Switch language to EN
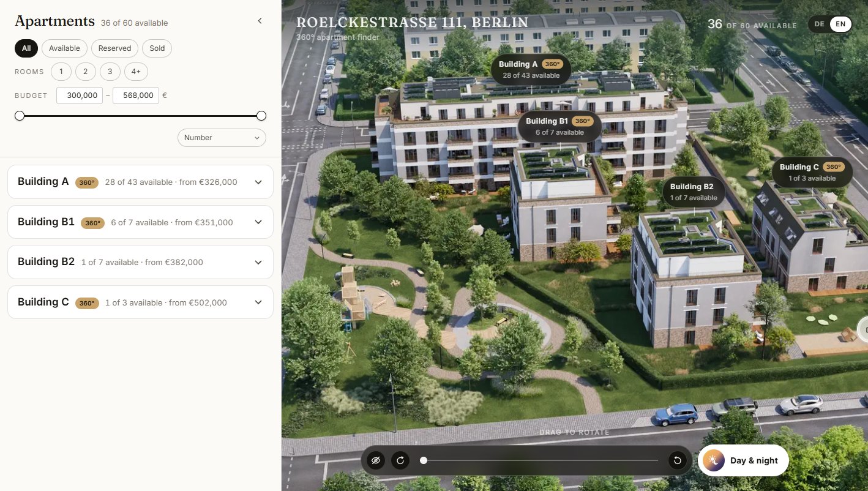The width and height of the screenshot is (868, 491). click(840, 24)
